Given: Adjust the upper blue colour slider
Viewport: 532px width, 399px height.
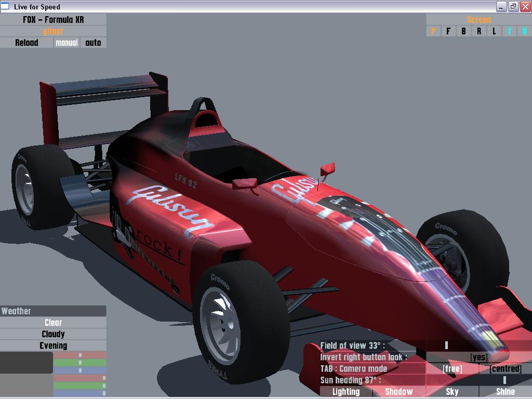Looking at the screenshot, I should pyautogui.click(x=79, y=370).
